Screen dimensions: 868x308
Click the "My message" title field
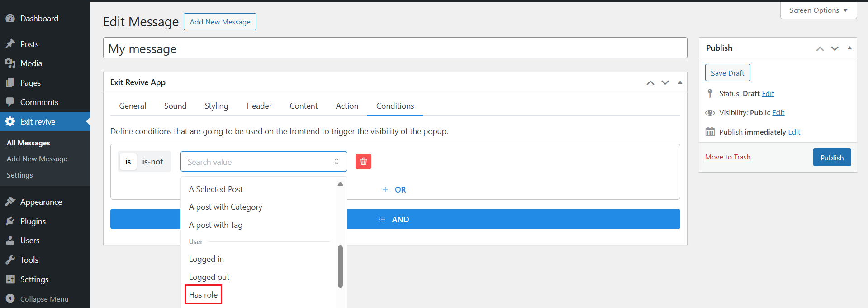point(395,48)
